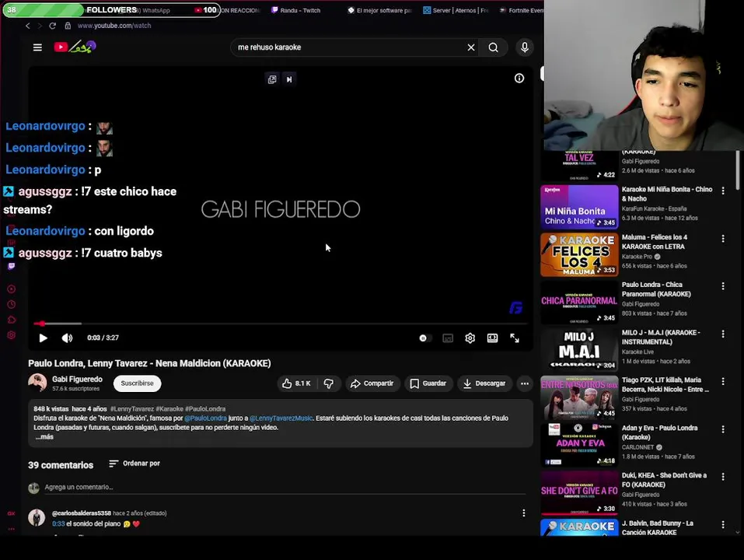Open history clock icon in sidebar

click(x=12, y=305)
